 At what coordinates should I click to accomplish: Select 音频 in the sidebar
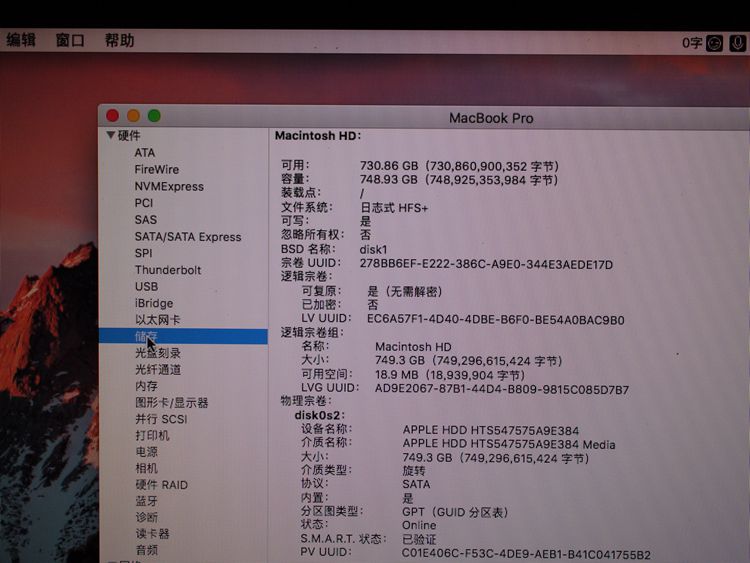click(x=146, y=550)
